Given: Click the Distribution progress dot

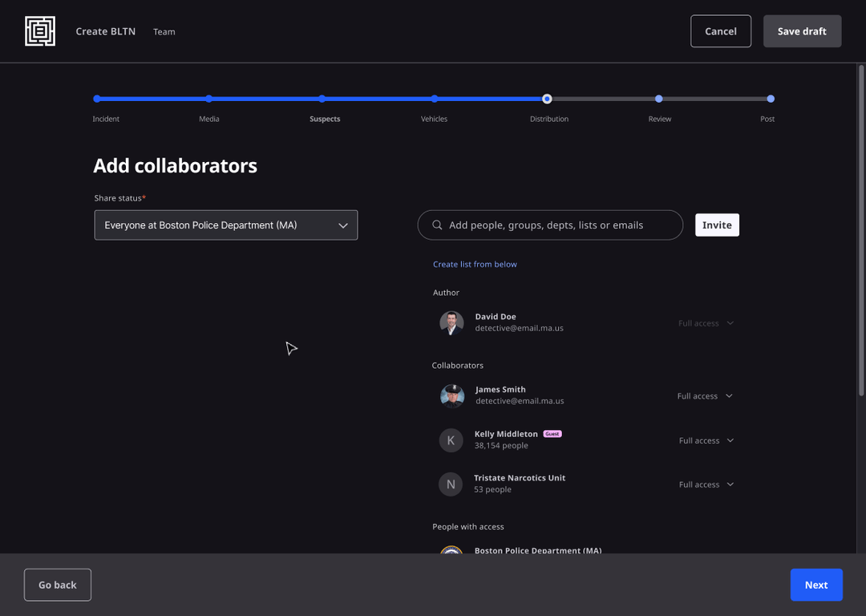Looking at the screenshot, I should 548,99.
